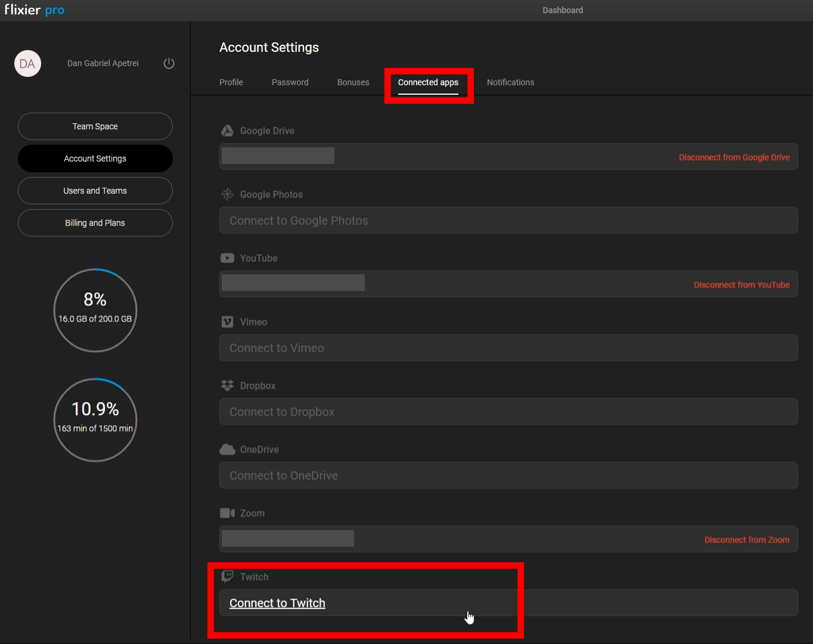Click the Twitch logo icon
Image resolution: width=813 pixels, height=644 pixels.
coord(227,577)
